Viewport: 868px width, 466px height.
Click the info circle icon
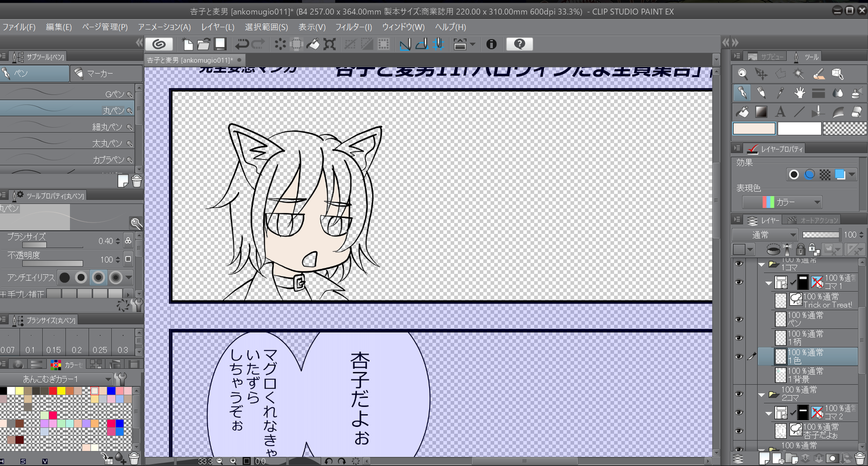(491, 44)
